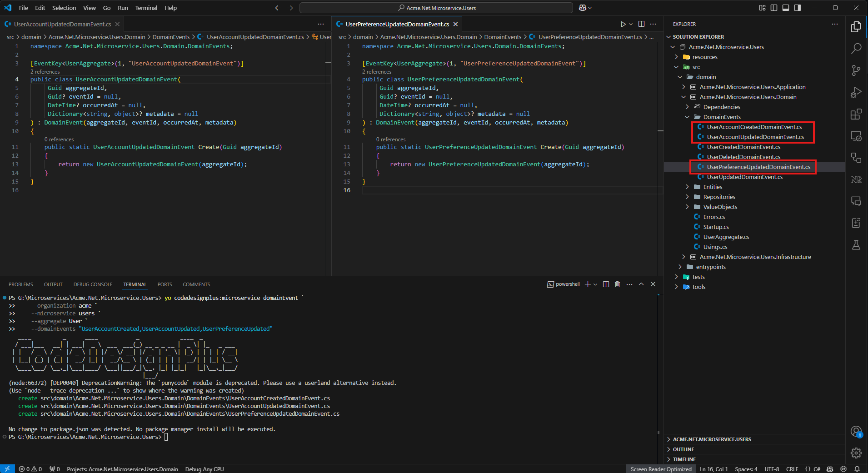Open the Manage gear menu
Screen dimensions: 868x473
[856, 453]
